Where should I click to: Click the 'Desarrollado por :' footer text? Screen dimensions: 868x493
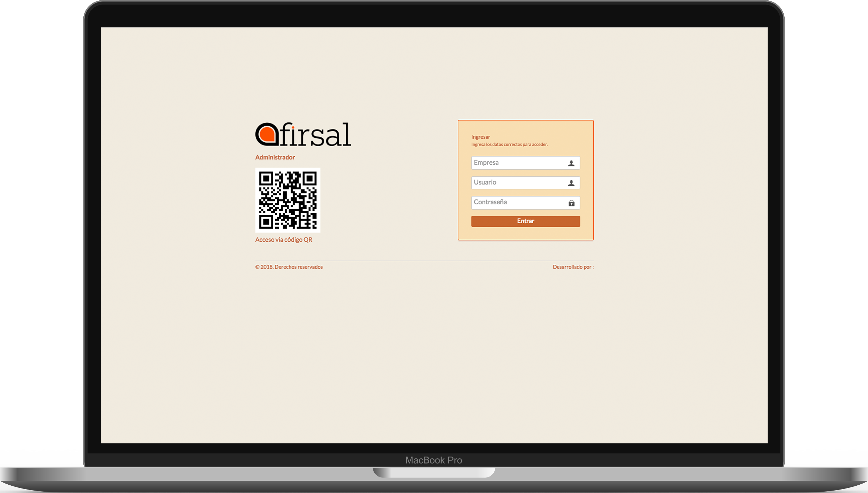(x=573, y=267)
